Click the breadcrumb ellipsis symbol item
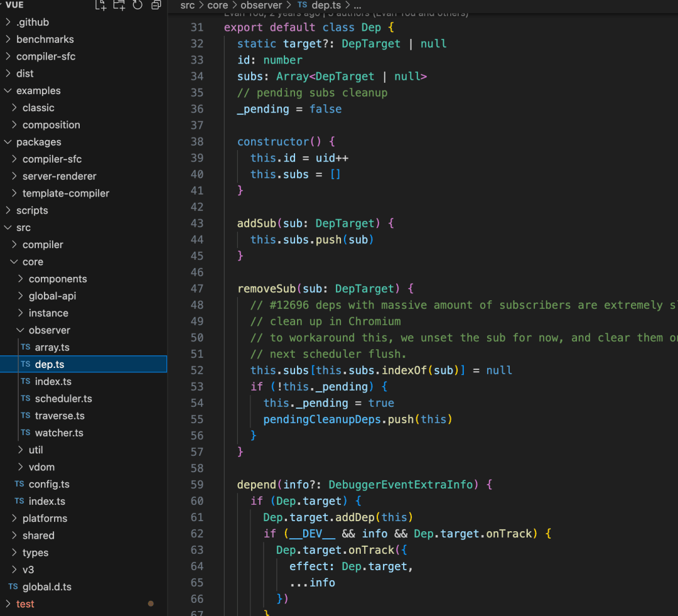Viewport: 678px width, 616px height. coord(358,6)
